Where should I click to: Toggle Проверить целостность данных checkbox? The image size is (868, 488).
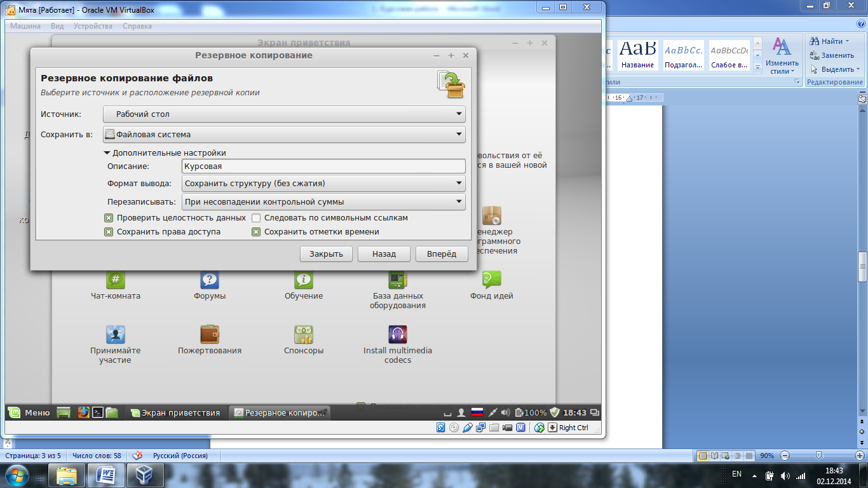point(109,218)
